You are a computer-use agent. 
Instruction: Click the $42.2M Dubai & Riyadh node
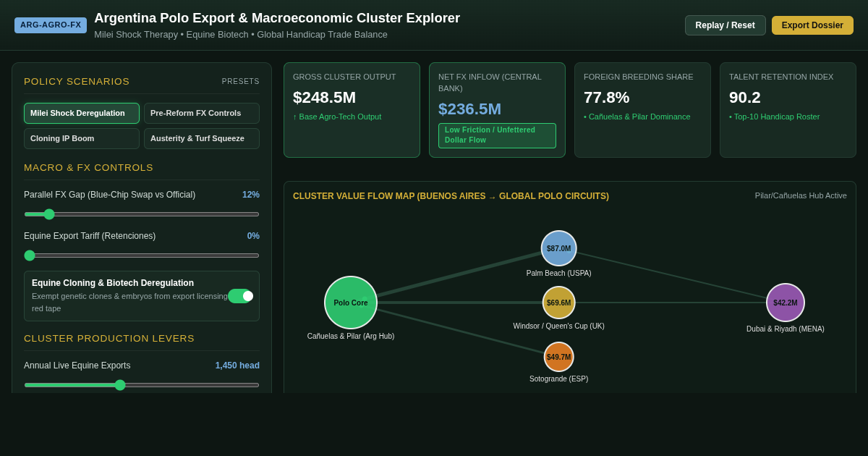point(786,303)
